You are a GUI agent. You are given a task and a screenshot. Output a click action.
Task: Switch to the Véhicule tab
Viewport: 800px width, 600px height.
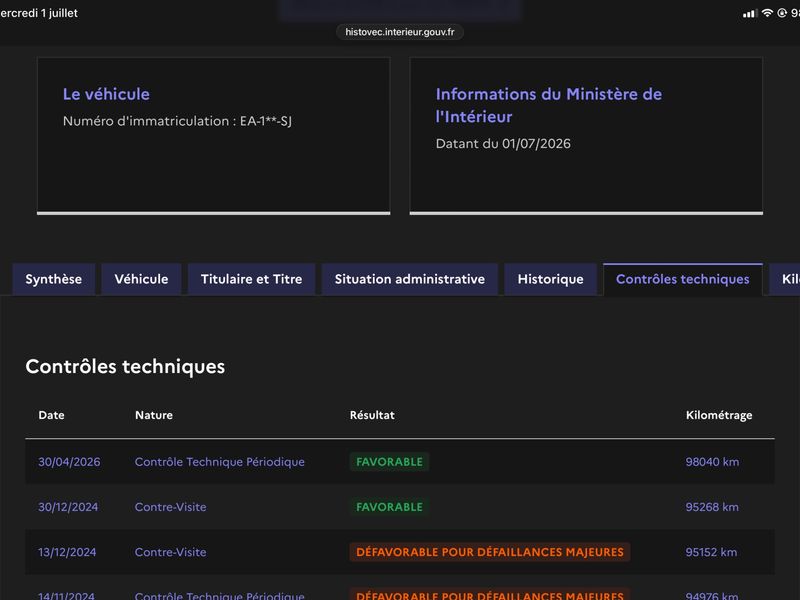click(x=141, y=279)
